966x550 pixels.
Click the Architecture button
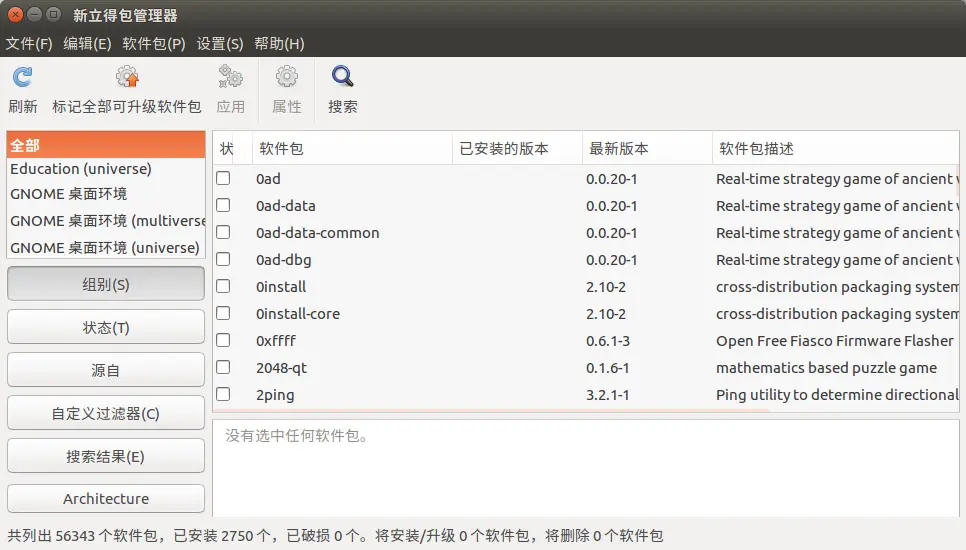tap(106, 498)
